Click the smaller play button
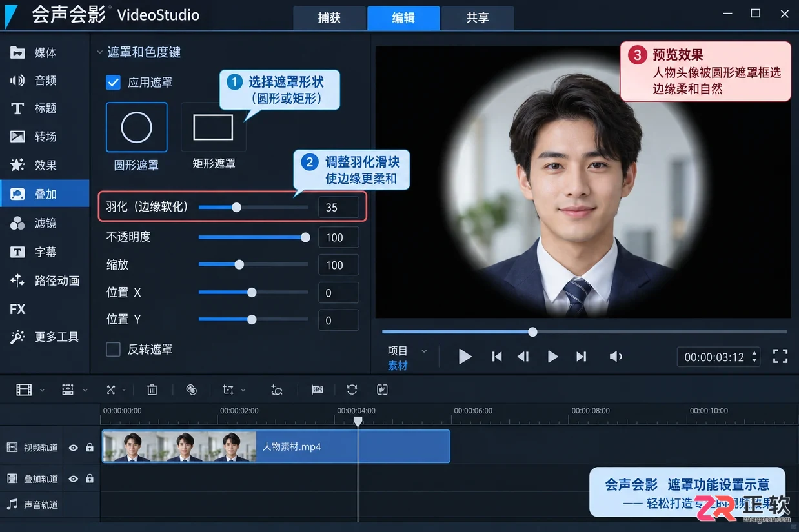The image size is (799, 532). (x=552, y=357)
